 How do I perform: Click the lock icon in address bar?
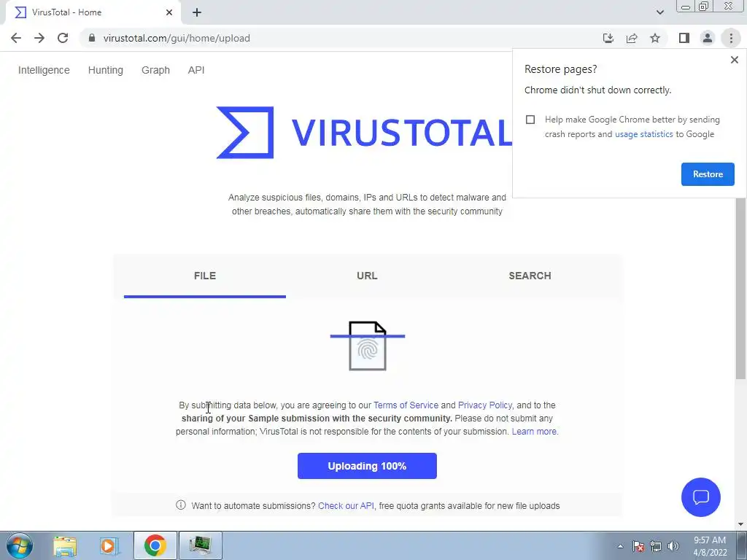(92, 38)
